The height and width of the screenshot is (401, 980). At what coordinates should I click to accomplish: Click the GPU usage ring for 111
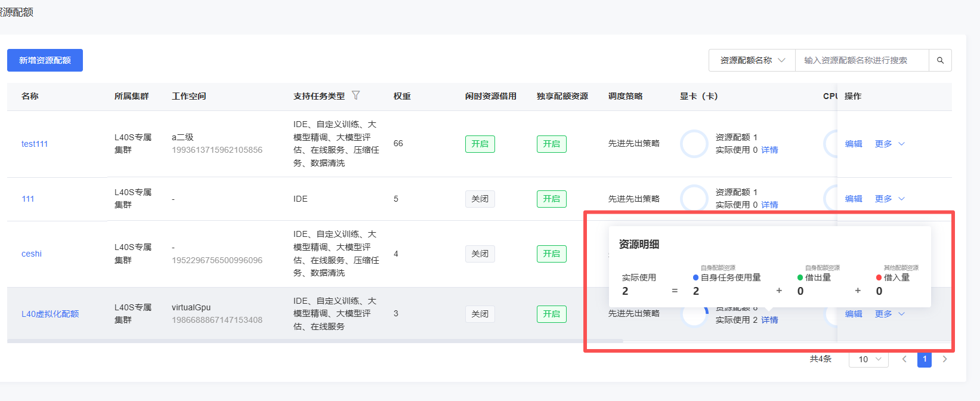(x=694, y=199)
